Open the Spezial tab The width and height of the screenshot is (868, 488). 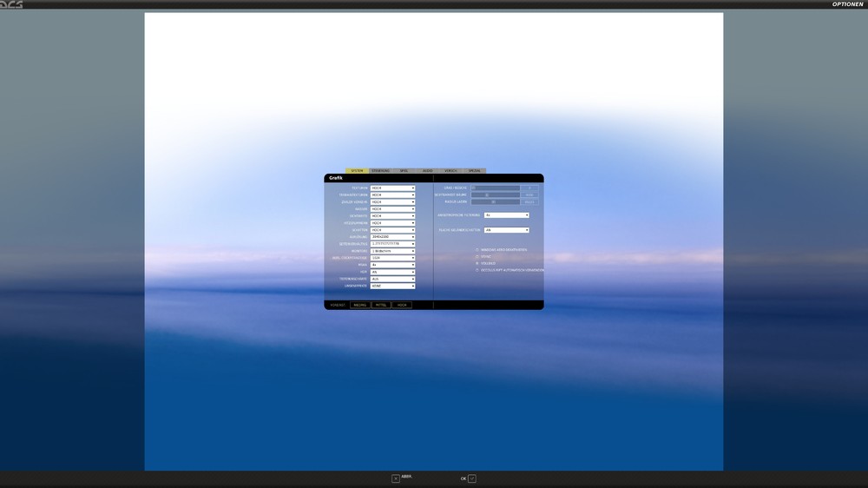475,170
